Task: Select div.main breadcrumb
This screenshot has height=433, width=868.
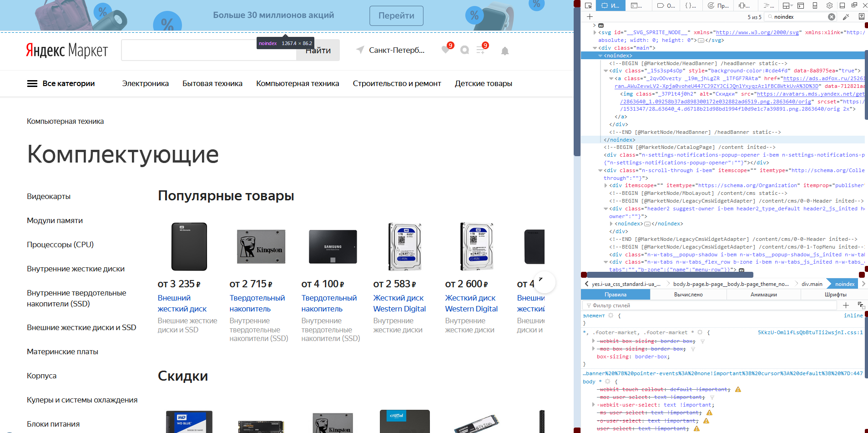Action: click(812, 284)
